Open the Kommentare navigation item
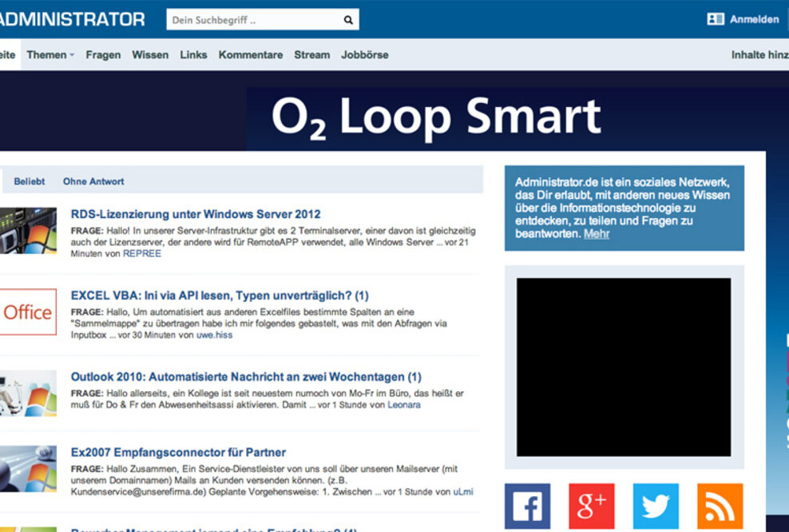 pos(251,54)
